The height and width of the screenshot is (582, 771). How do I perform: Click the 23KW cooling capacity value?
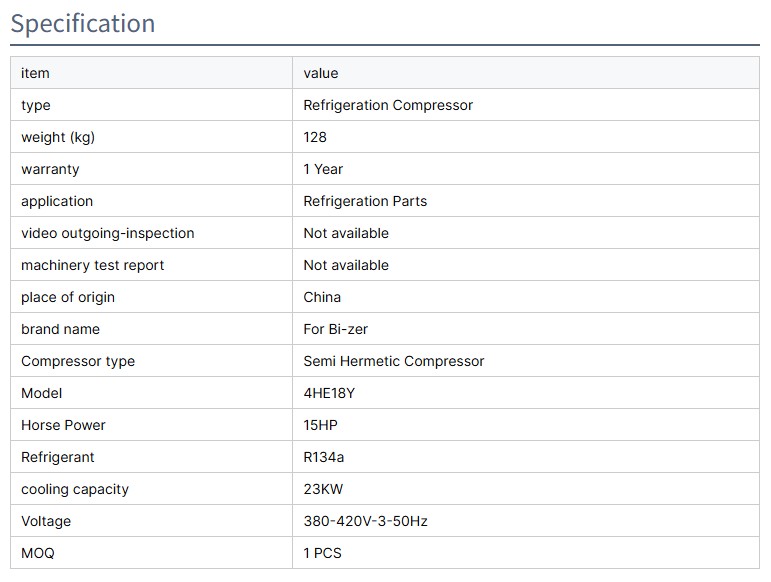coord(324,489)
